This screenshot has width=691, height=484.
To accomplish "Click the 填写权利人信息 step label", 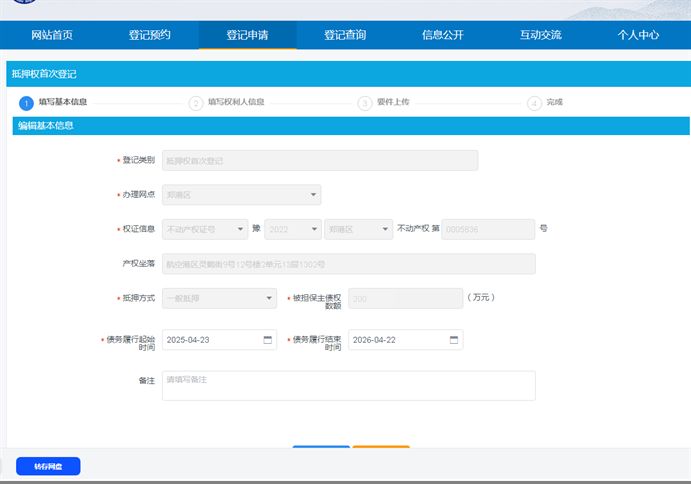I will (236, 102).
